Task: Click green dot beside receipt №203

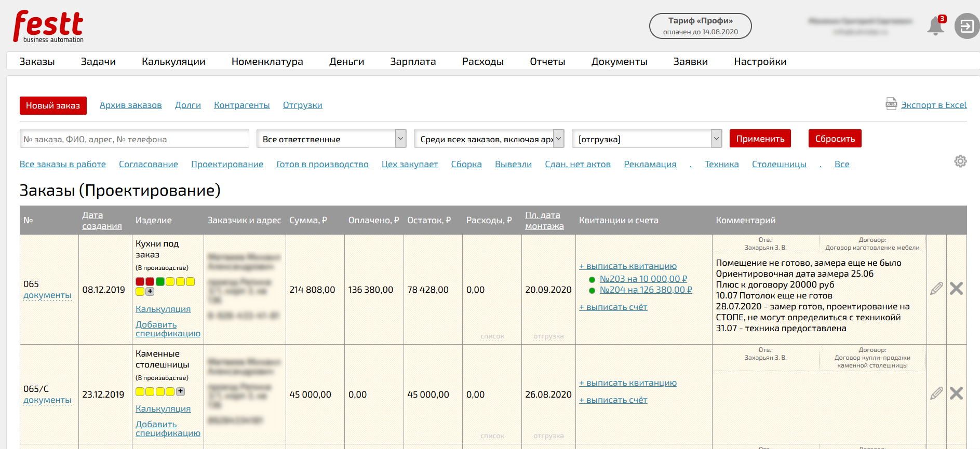Action: pyautogui.click(x=592, y=280)
